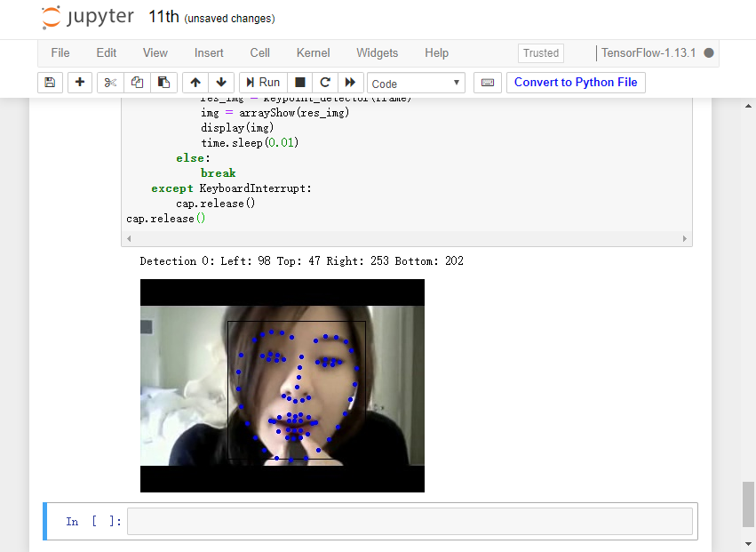The width and height of the screenshot is (756, 552).
Task: Click the Detection 0 output text
Action: click(302, 261)
